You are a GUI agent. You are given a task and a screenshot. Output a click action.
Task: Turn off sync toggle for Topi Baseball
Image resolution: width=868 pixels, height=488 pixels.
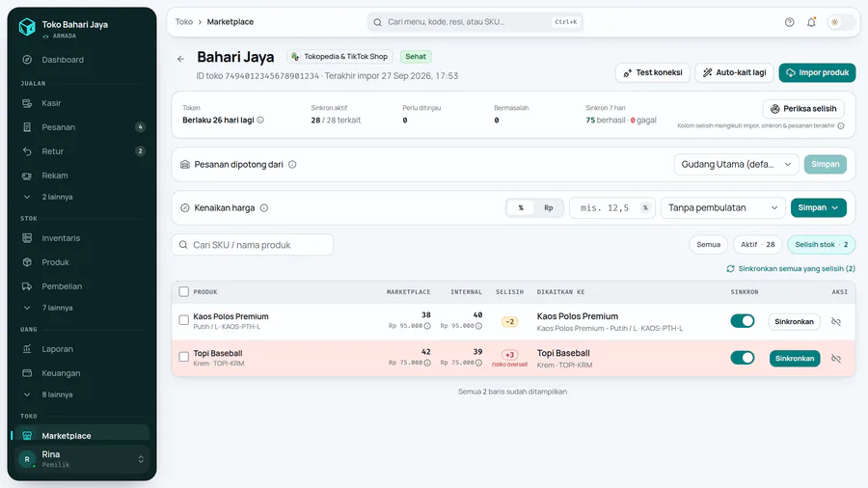click(x=743, y=358)
